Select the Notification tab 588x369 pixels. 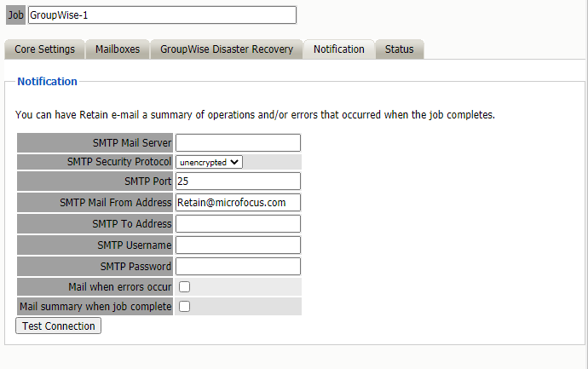point(338,49)
